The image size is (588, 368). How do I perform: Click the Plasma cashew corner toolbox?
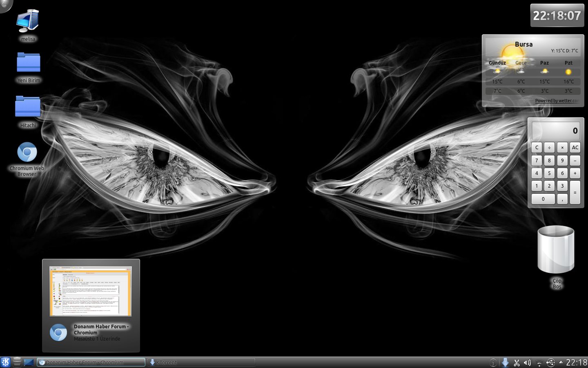[5, 5]
